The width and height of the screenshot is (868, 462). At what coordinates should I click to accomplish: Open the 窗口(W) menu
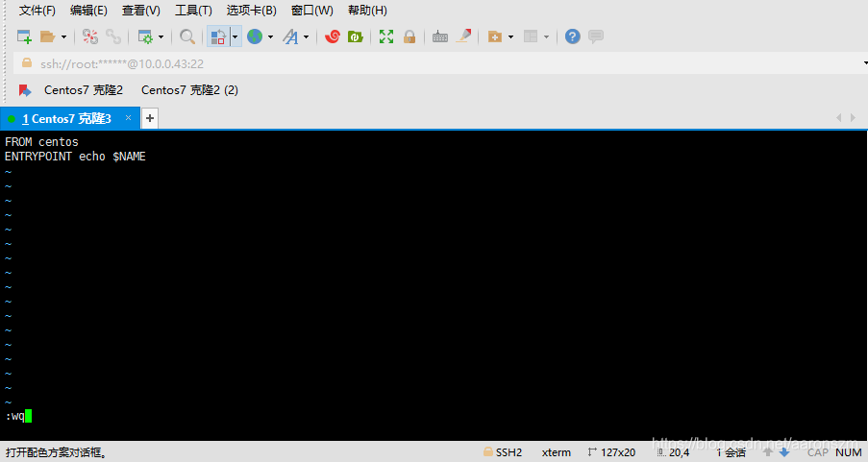[x=312, y=11]
